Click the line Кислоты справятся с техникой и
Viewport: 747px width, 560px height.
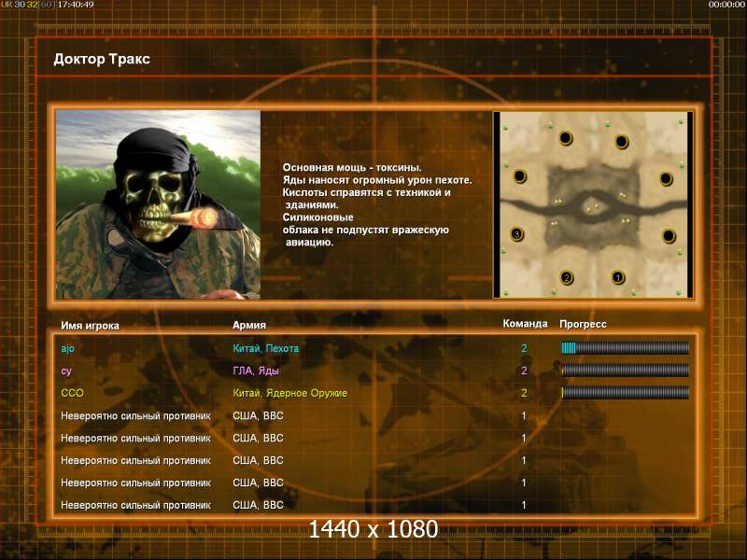[x=366, y=192]
